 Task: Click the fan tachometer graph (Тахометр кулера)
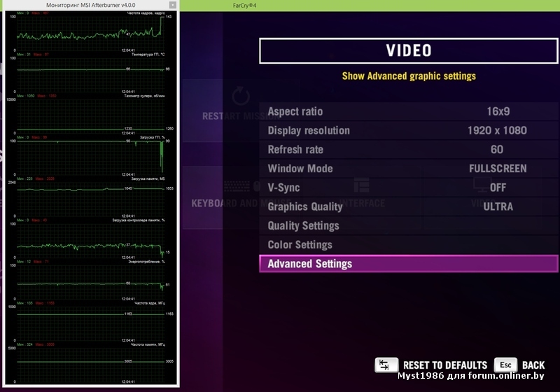[91, 115]
